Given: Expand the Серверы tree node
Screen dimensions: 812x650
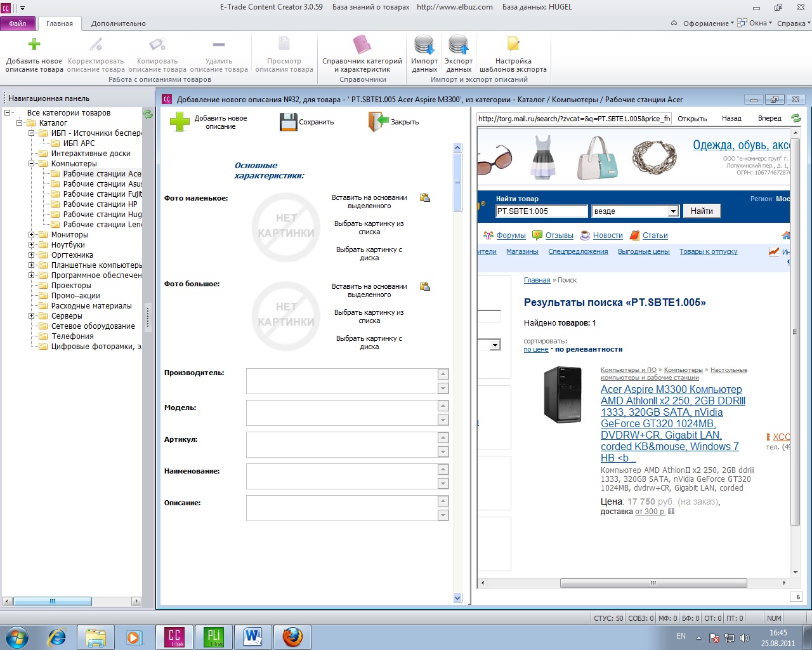Looking at the screenshot, I should (x=31, y=316).
